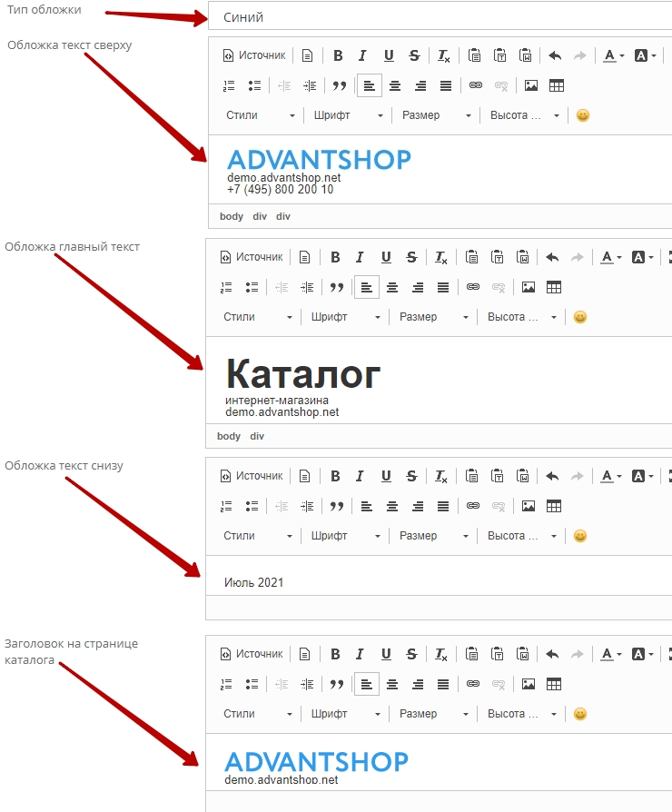Insert bulleted list in top cover text editor
This screenshot has height=812, width=672.
(x=254, y=85)
